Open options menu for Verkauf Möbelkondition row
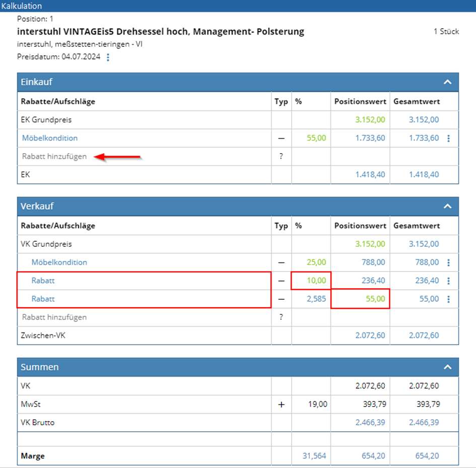 (x=449, y=262)
